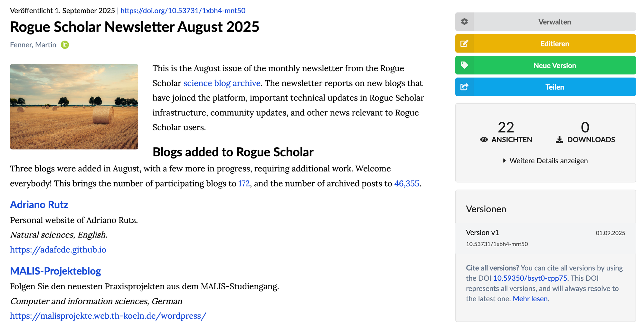Open Martin Fenner's ORCID iD icon
This screenshot has width=644, height=328.
click(65, 45)
